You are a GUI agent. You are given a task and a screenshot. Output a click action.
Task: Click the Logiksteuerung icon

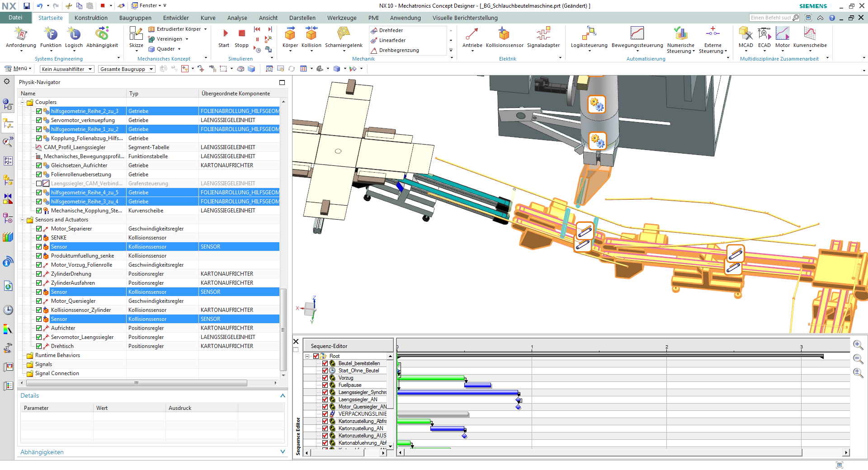[x=589, y=34]
